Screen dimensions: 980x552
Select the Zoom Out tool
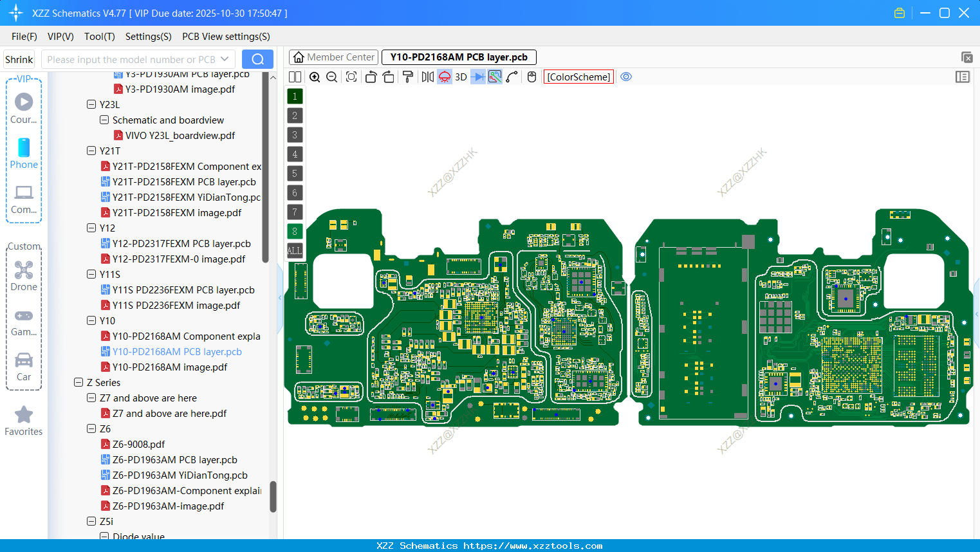(x=331, y=77)
